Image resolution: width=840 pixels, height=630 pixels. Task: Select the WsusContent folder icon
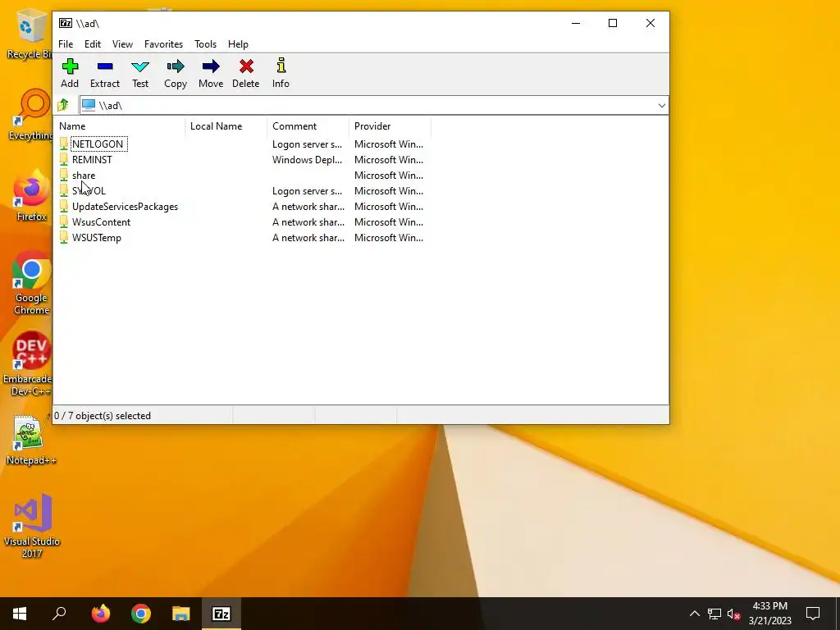pyautogui.click(x=64, y=221)
